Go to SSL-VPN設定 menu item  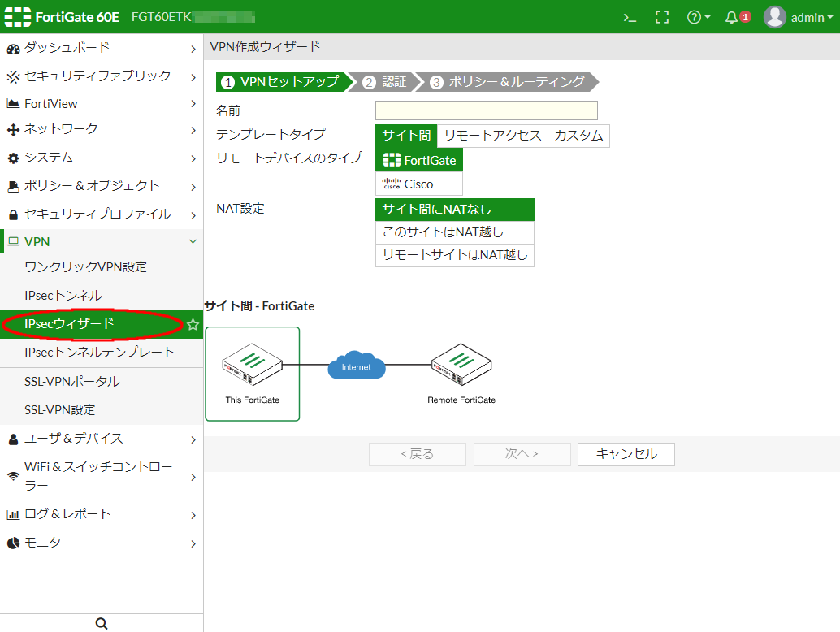coord(60,410)
